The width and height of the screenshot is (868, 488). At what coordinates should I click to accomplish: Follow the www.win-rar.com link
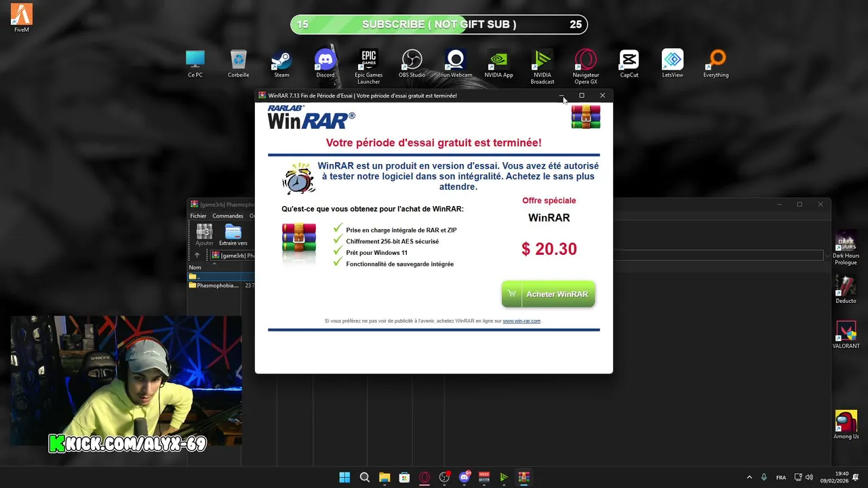point(521,321)
